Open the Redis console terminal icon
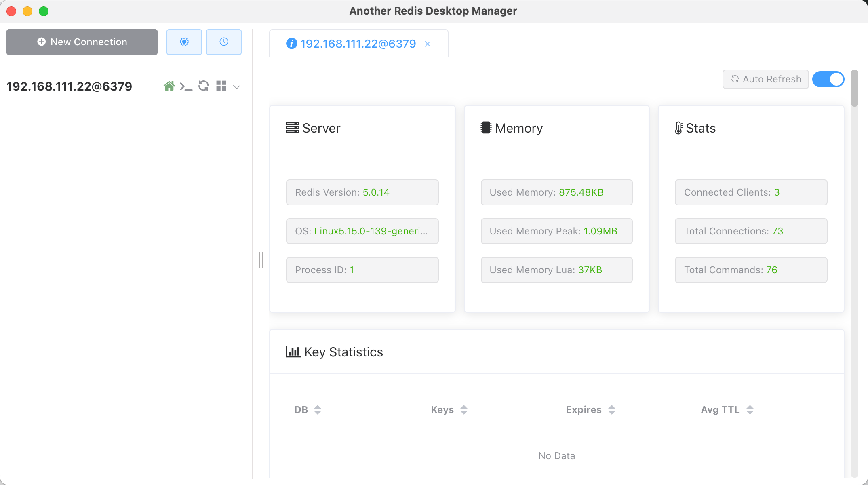Screen dimensions: 868x485 (186, 86)
